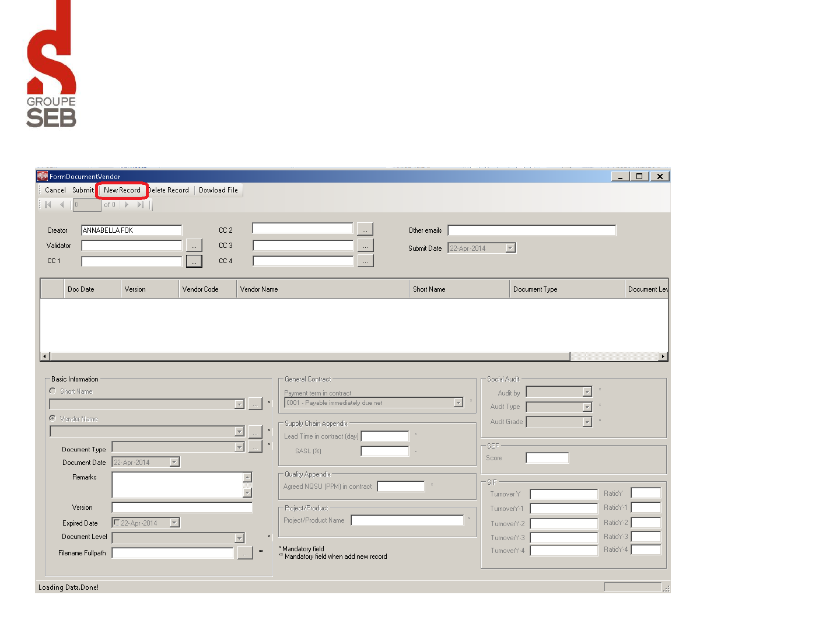
Task: Go to previous record arrow
Action: (x=62, y=205)
